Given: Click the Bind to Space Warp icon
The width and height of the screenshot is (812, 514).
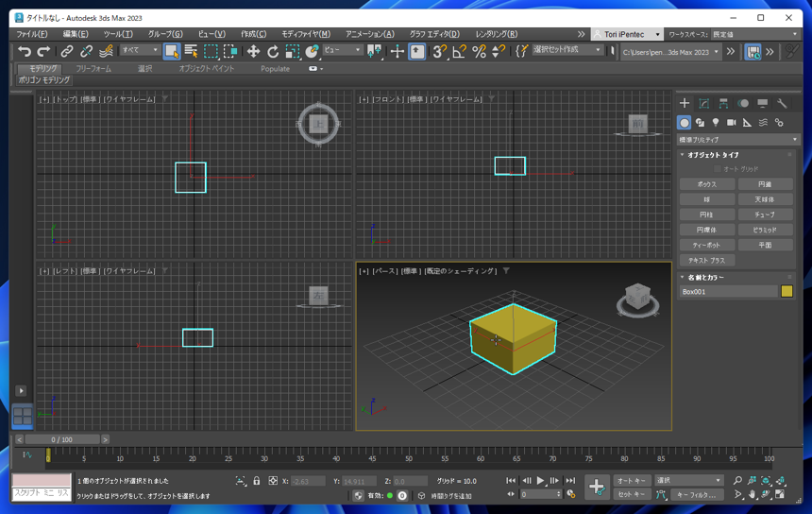Looking at the screenshot, I should point(106,51).
